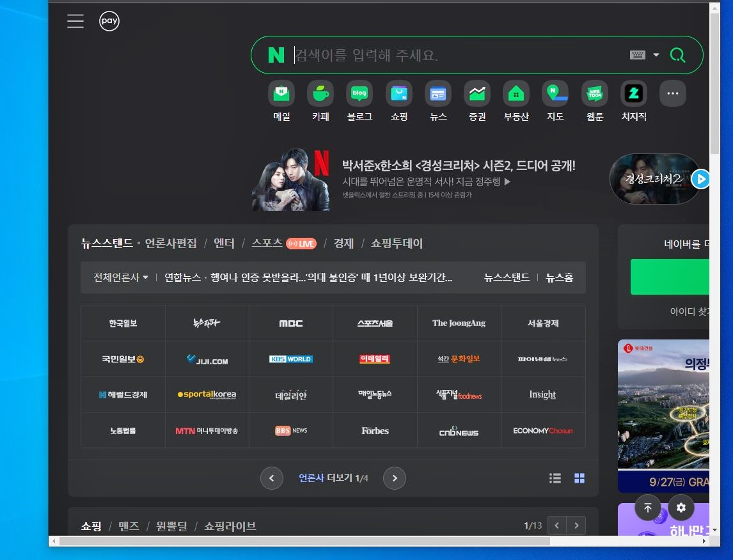The width and height of the screenshot is (733, 560).
Task: Open the Forbes press tile
Action: pos(375,431)
